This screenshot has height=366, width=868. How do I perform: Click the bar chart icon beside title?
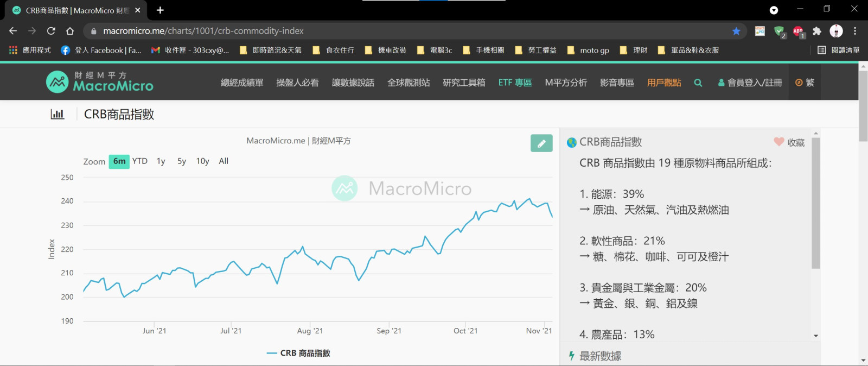point(57,114)
